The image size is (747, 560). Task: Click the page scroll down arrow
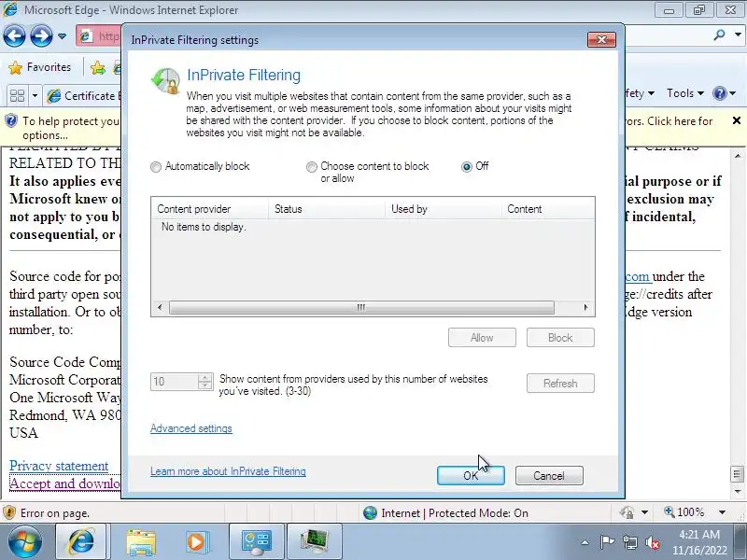click(738, 491)
